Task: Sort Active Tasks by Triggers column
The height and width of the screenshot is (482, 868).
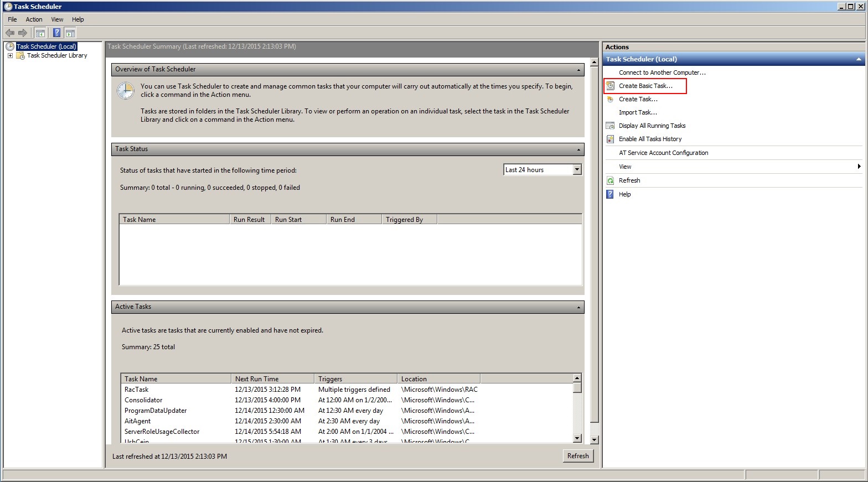Action: pos(356,379)
